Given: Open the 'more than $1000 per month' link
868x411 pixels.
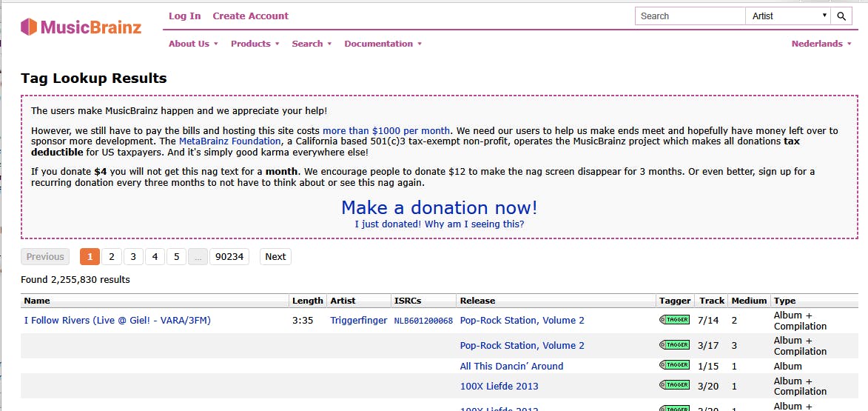Looking at the screenshot, I should click(386, 131).
